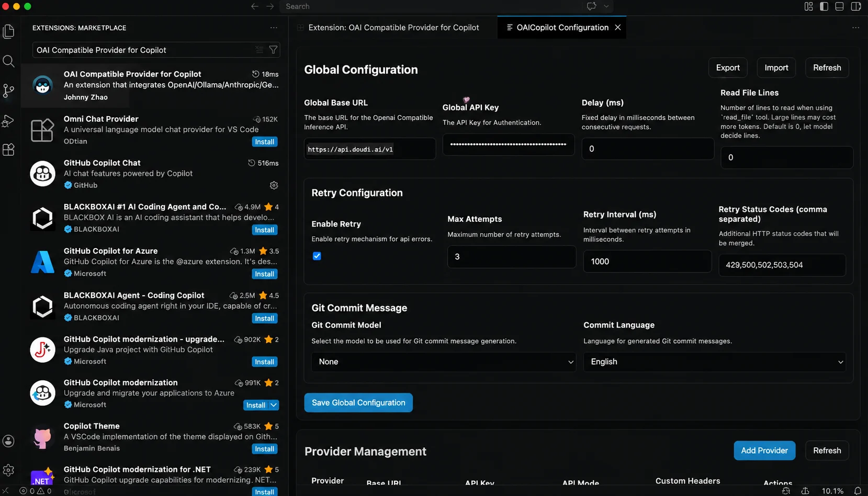Open the Search view in activity bar
This screenshot has height=496, width=868.
pos(8,61)
